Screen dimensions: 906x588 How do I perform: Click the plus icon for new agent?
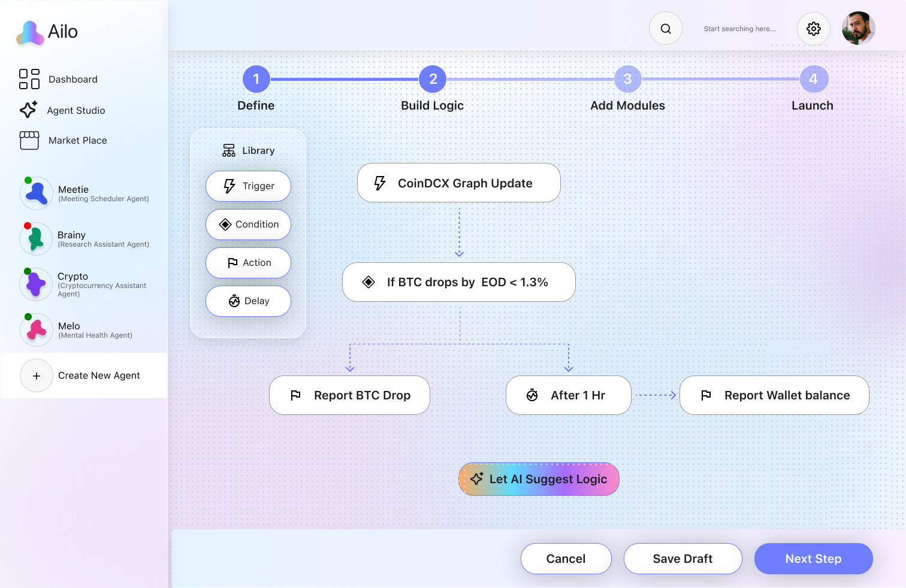pyautogui.click(x=37, y=375)
